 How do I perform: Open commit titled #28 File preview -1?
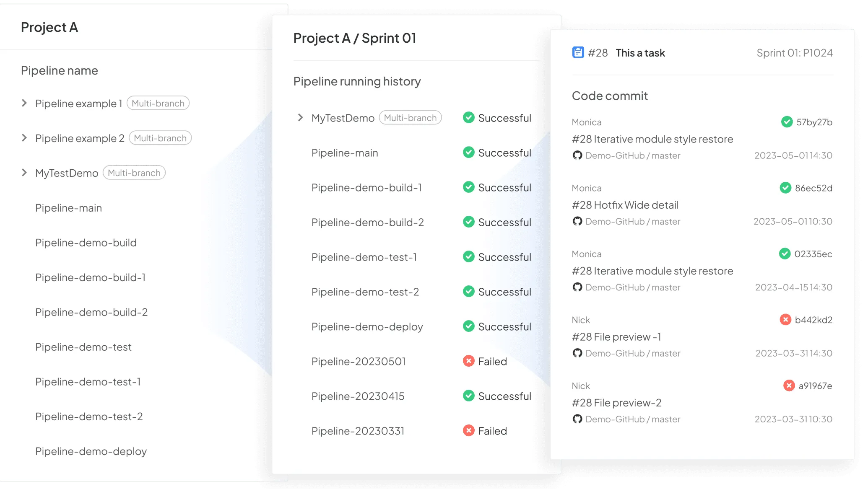616,337
